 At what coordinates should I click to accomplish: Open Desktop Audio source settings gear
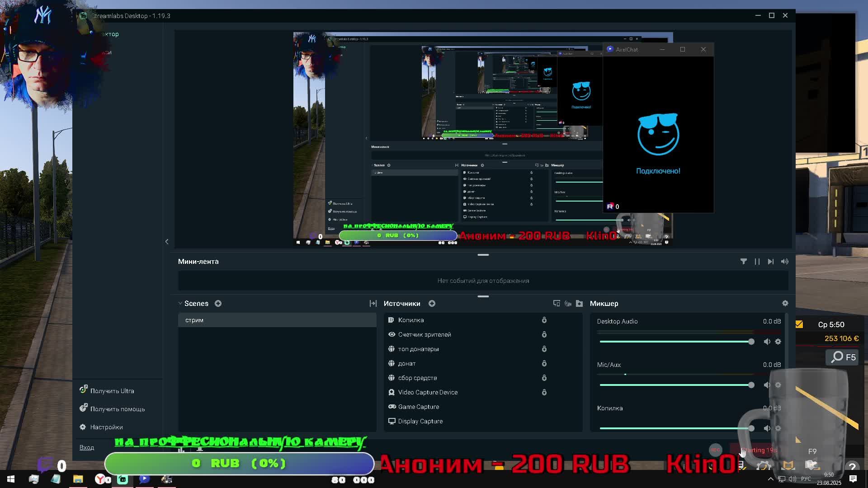click(778, 342)
